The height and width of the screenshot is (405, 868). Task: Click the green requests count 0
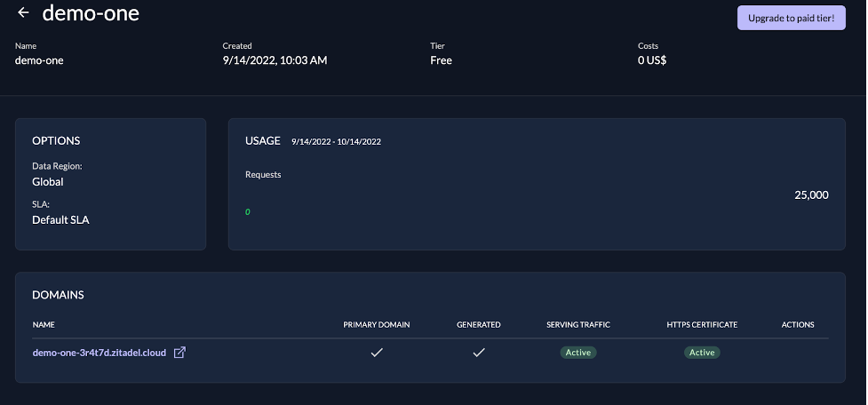tap(248, 212)
